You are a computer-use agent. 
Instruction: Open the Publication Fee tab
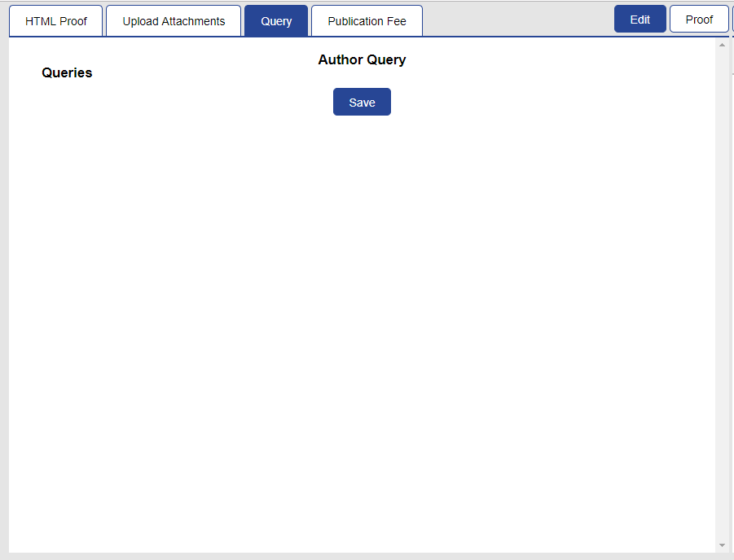(367, 21)
